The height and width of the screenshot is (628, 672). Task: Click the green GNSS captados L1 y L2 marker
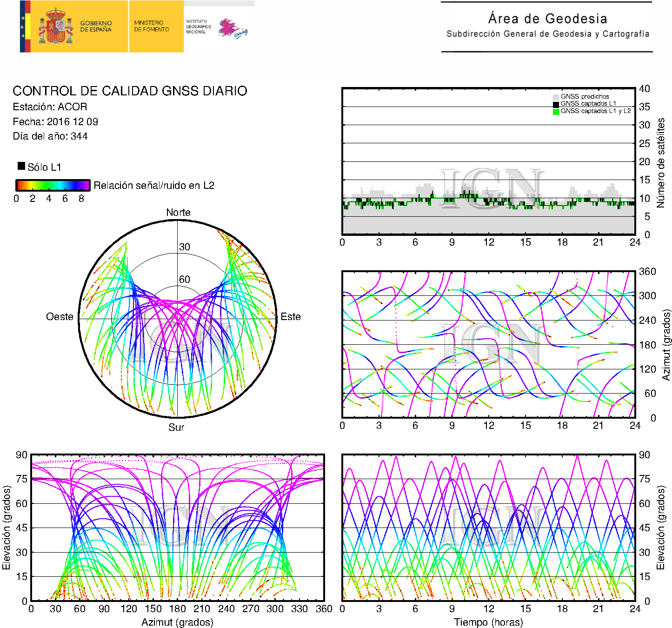click(x=556, y=111)
